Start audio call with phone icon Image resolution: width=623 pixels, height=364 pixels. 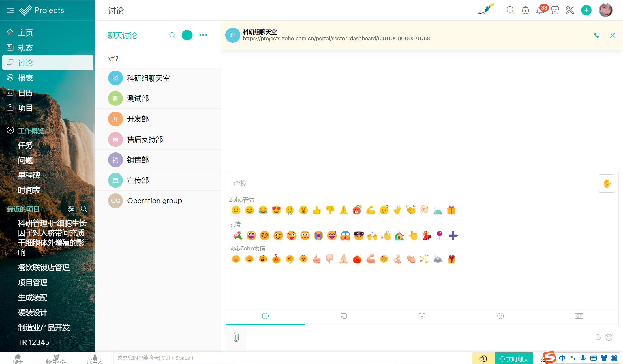tap(597, 35)
